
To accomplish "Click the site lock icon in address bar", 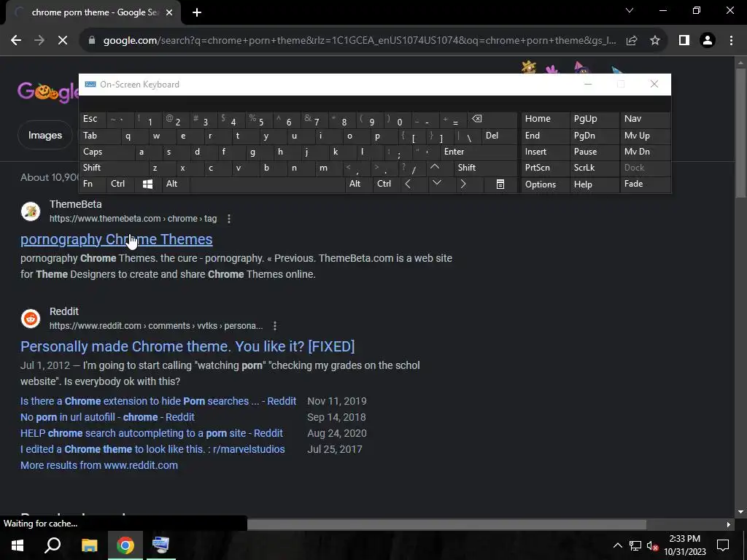I will (x=92, y=41).
